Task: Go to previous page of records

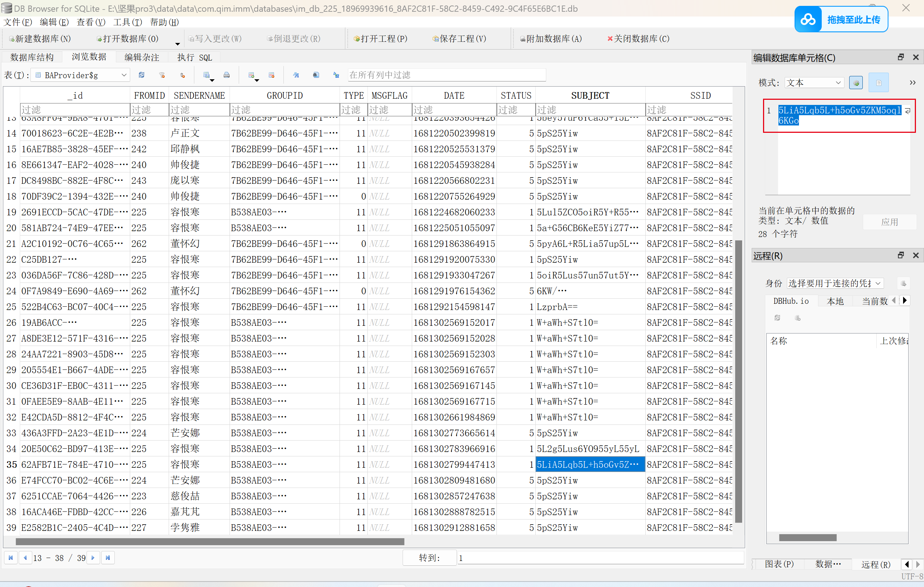Action: [25, 557]
